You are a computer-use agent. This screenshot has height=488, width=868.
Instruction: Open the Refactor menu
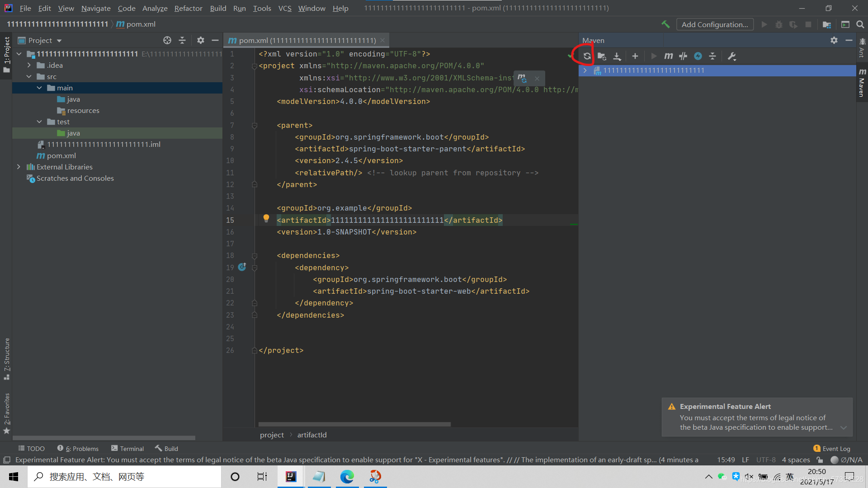point(189,8)
